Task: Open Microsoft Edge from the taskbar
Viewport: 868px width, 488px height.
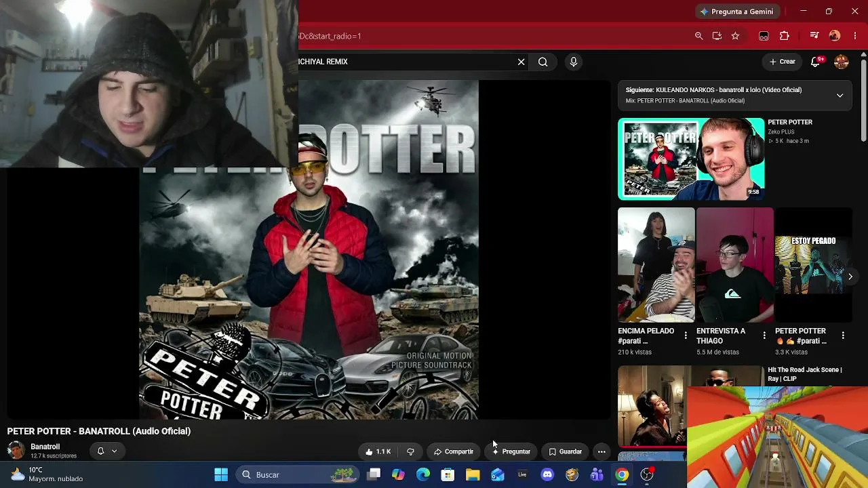Action: coord(423,475)
